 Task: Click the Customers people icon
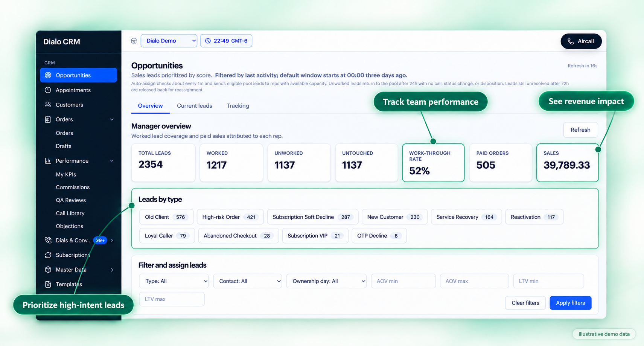[x=48, y=105]
